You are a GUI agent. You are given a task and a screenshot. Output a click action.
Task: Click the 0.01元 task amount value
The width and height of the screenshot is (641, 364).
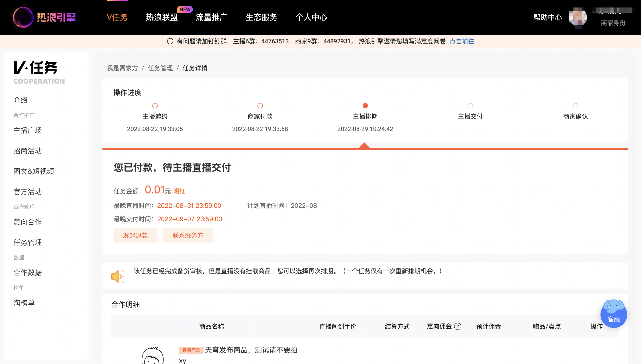pos(158,190)
